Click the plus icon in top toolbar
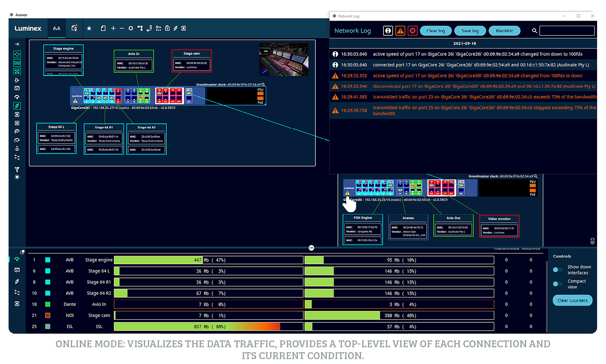The image size is (606, 364). click(x=113, y=29)
